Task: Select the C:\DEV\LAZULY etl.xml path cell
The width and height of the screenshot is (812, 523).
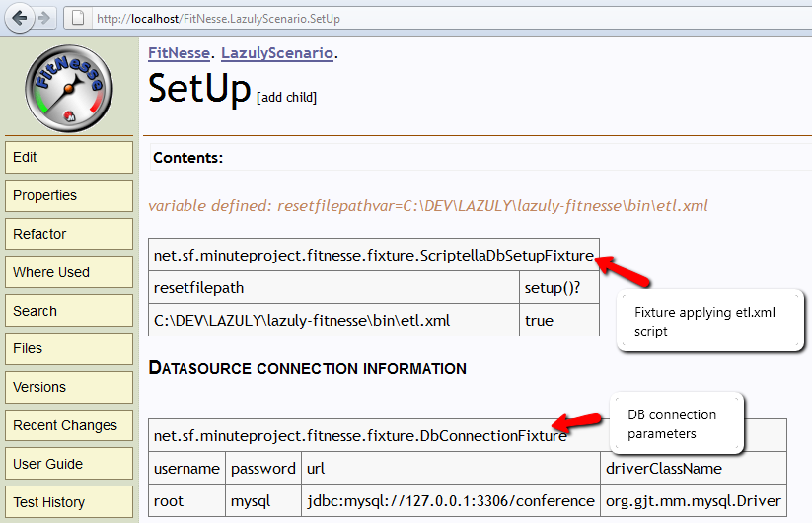Action: click(x=333, y=320)
